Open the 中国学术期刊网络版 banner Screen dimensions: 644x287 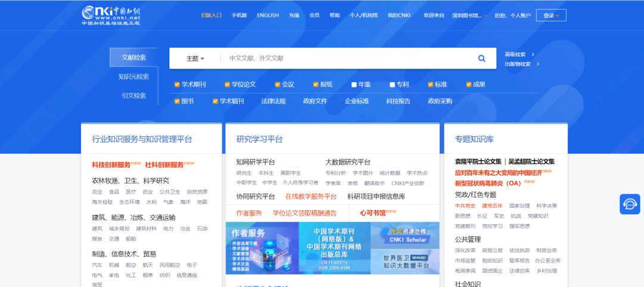tap(333, 248)
